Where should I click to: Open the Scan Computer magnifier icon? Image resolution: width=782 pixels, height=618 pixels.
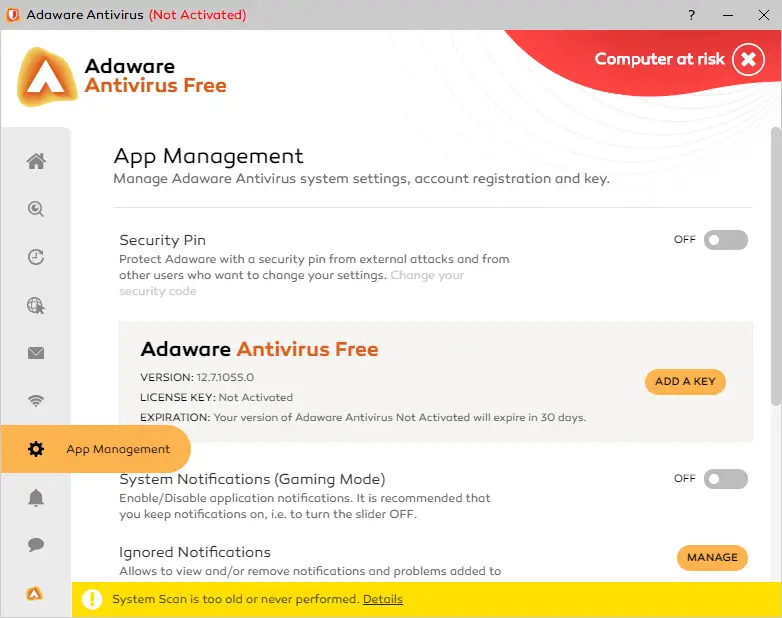coord(36,209)
